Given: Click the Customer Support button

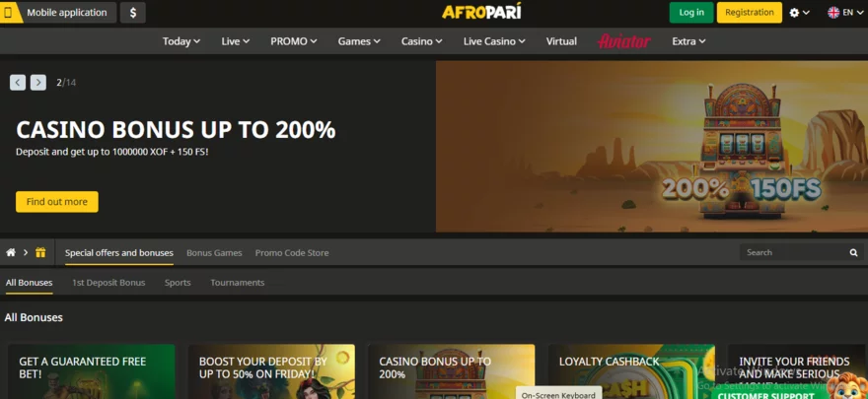Looking at the screenshot, I should tap(766, 395).
